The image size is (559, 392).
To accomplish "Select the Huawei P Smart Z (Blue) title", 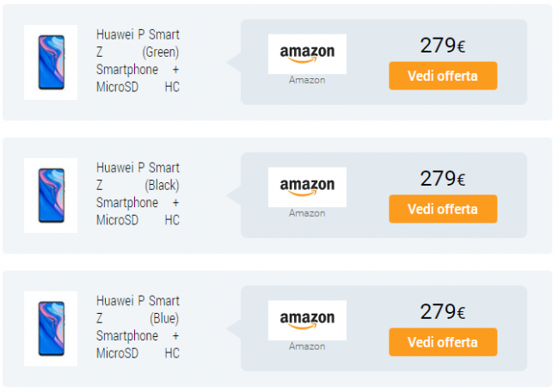I will pos(138,327).
